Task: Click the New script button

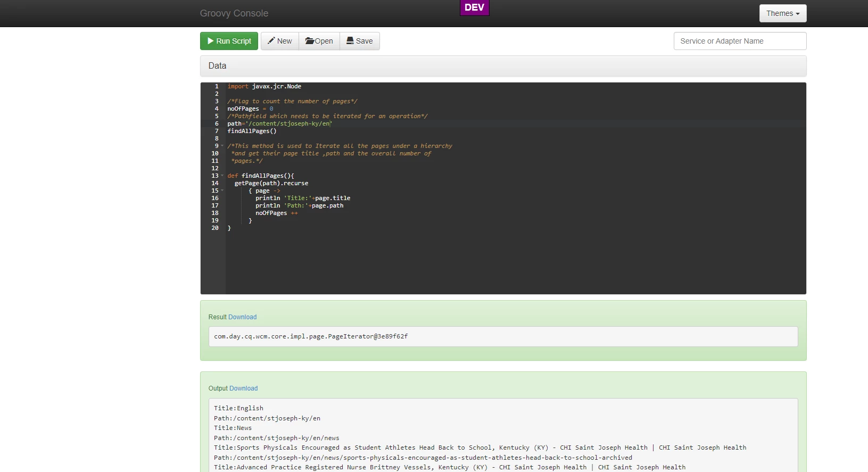Action: coord(280,41)
